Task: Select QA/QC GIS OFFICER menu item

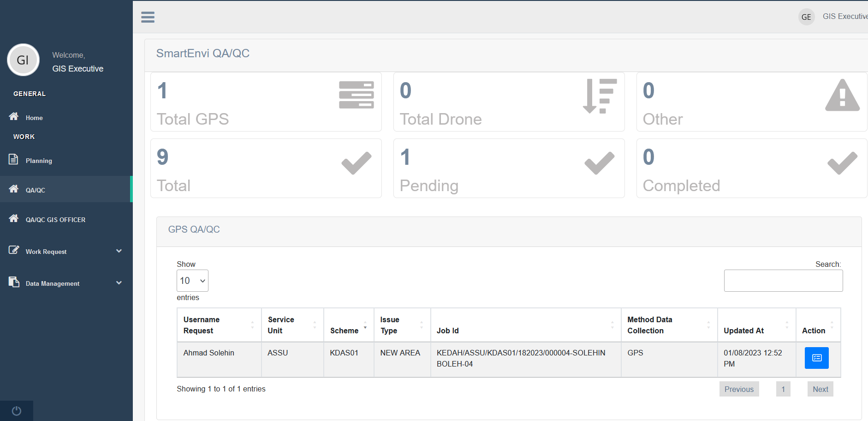Action: tap(55, 220)
